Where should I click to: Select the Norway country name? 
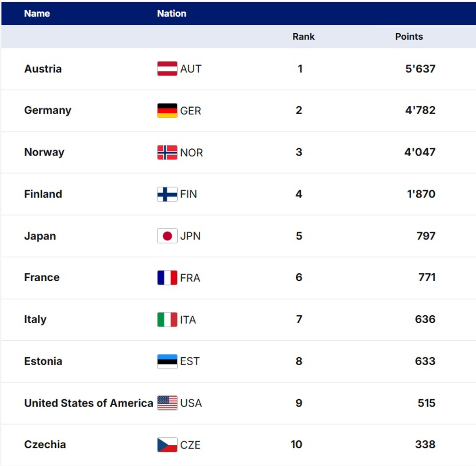[x=44, y=152]
